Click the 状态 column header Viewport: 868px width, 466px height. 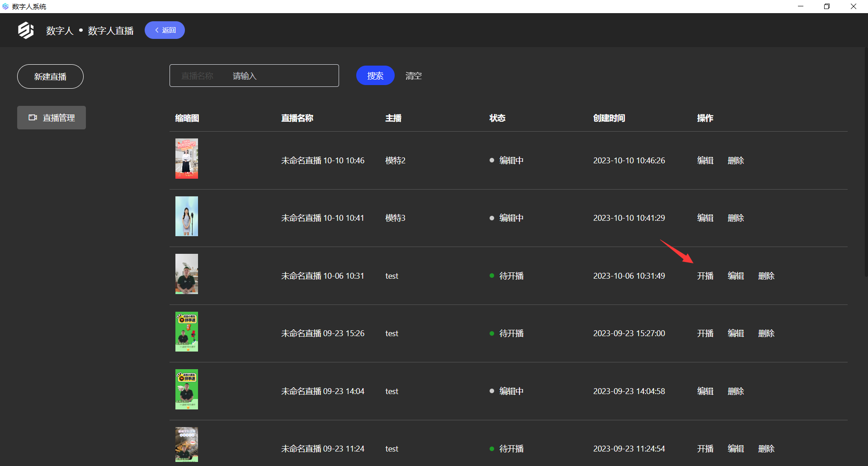coord(497,118)
